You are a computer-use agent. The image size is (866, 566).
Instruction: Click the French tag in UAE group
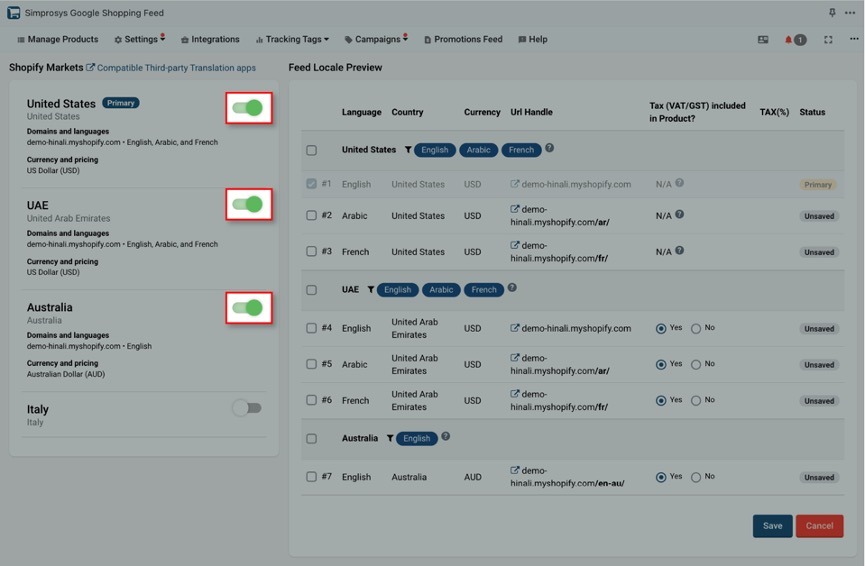(484, 289)
